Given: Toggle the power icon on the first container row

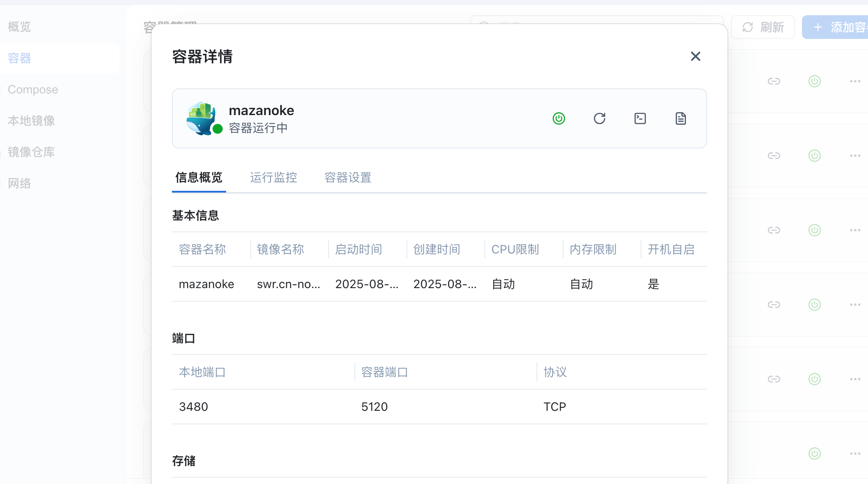Looking at the screenshot, I should tap(815, 81).
